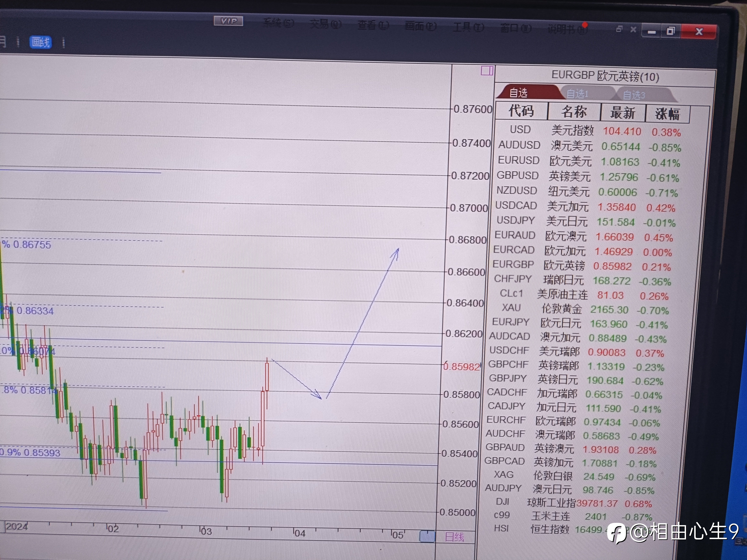Select the GBPAUD 英镑澳元 row
The width and height of the screenshot is (747, 560).
[571, 449]
